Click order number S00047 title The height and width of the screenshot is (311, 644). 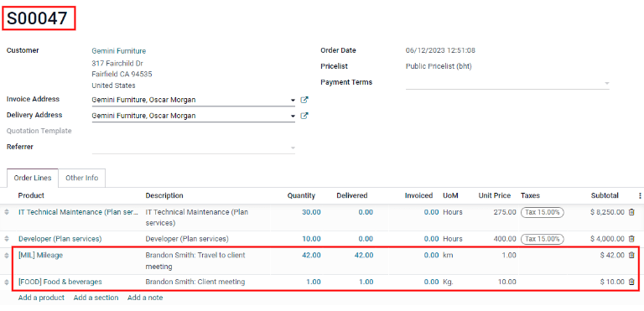(38, 18)
